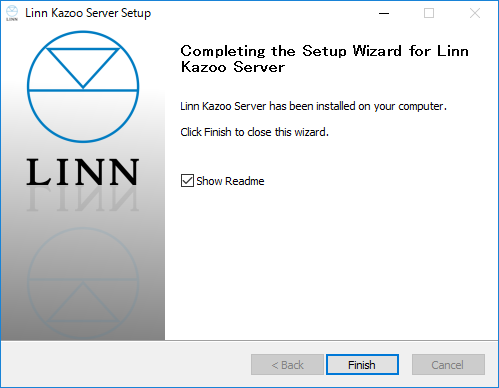Click the blue Linn circle logo
Screen dimensions: 499x388
[83, 87]
